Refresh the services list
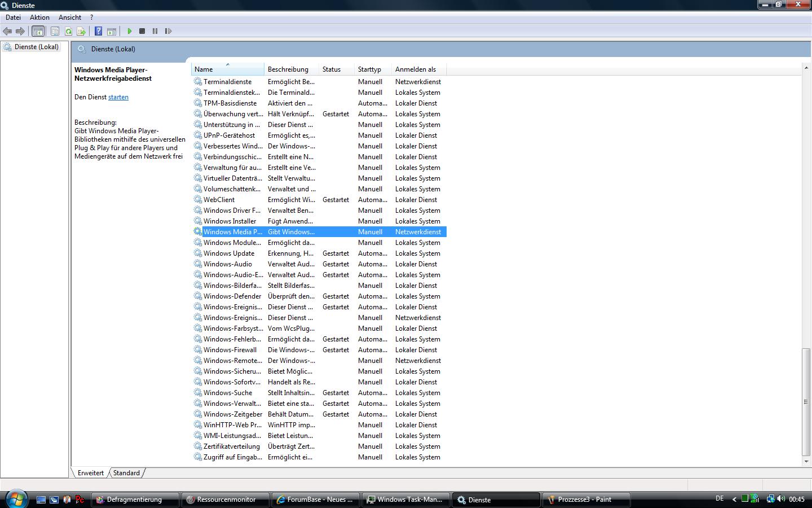Screen dimensions: 812x508 68,31
